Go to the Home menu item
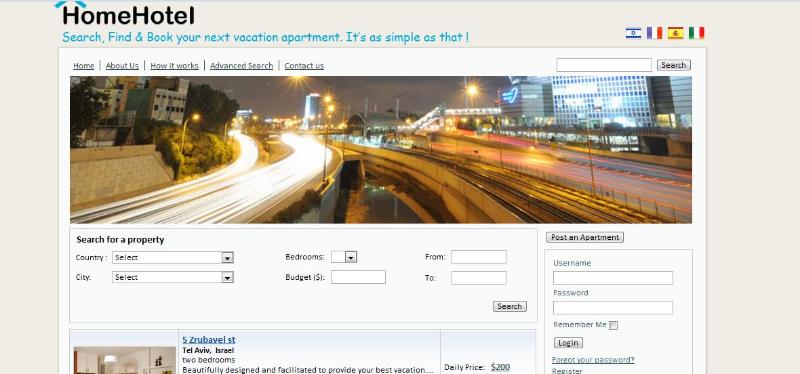This screenshot has width=800, height=374. coord(84,66)
